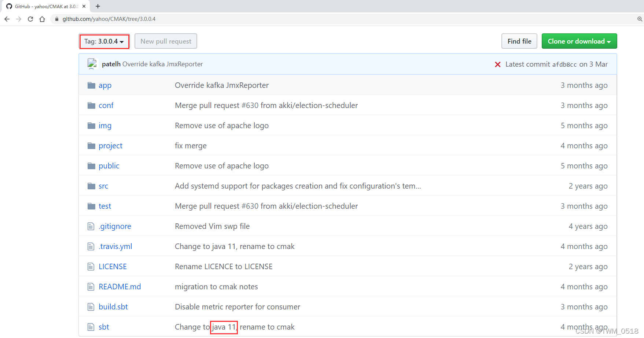Click the .travis.yml file icon

91,246
